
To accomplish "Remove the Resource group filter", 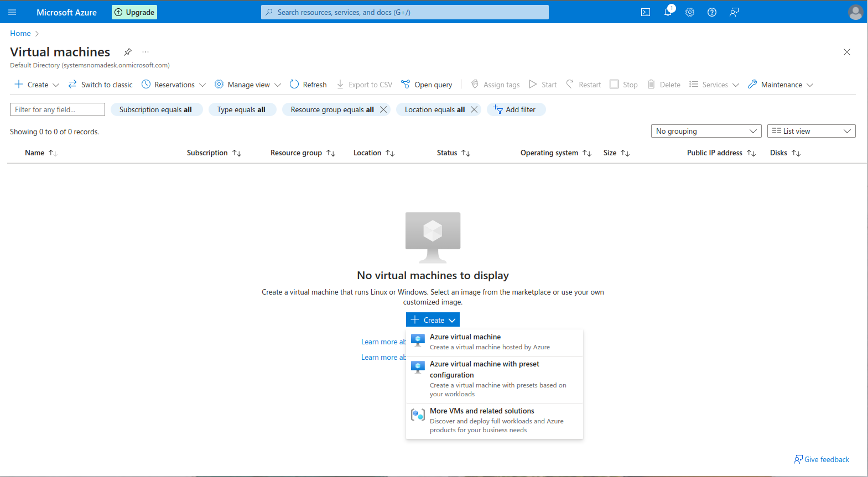I will pyautogui.click(x=383, y=109).
